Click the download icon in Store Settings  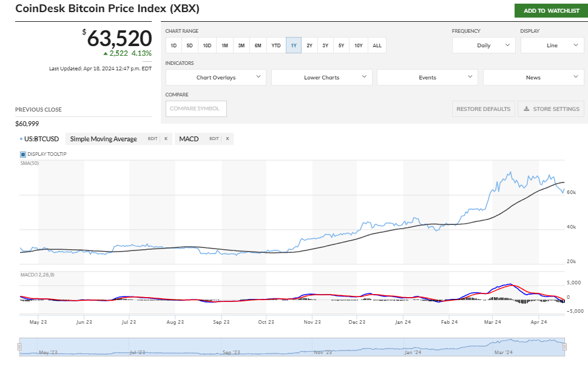point(527,109)
